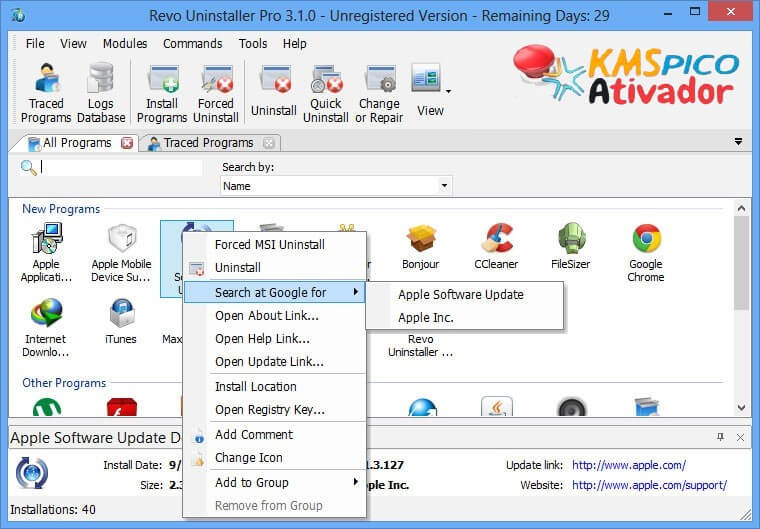Open the apple.com/support website link

[649, 485]
